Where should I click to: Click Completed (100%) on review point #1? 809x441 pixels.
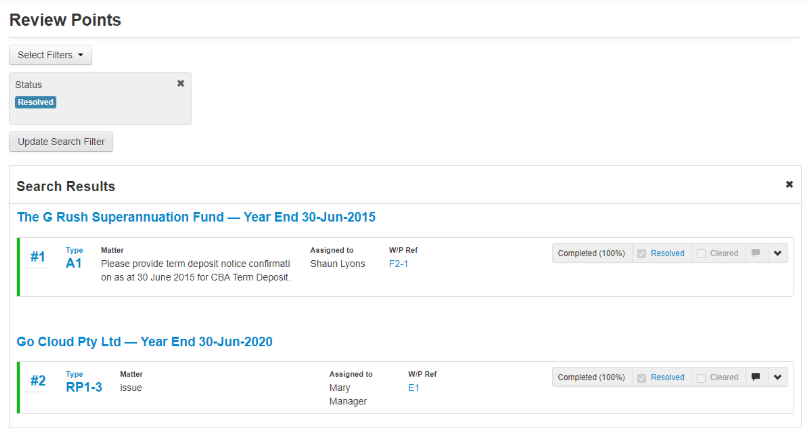tap(591, 253)
